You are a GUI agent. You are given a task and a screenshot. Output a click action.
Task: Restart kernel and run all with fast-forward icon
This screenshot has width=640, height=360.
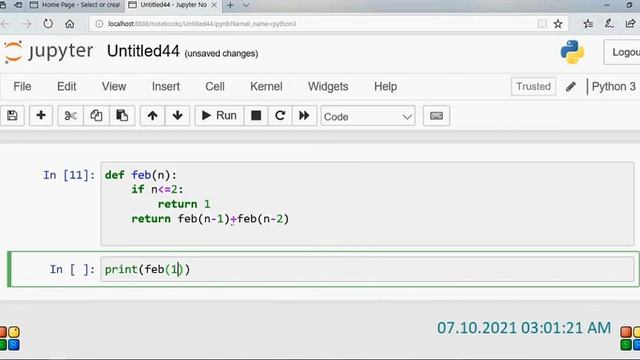[304, 116]
